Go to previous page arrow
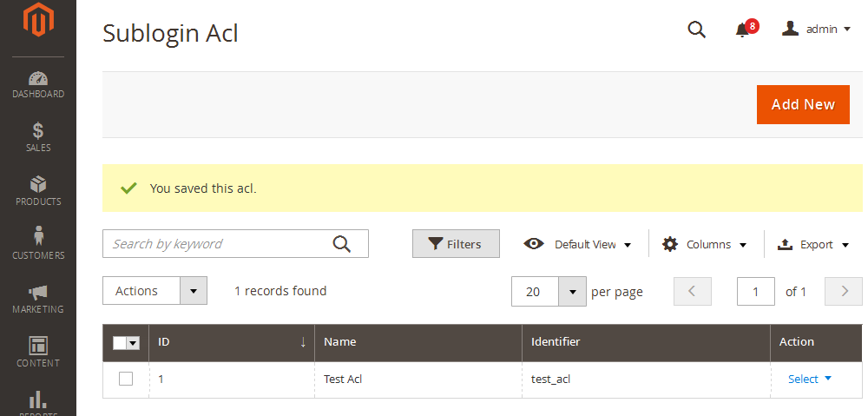This screenshot has height=416, width=868. point(692,291)
